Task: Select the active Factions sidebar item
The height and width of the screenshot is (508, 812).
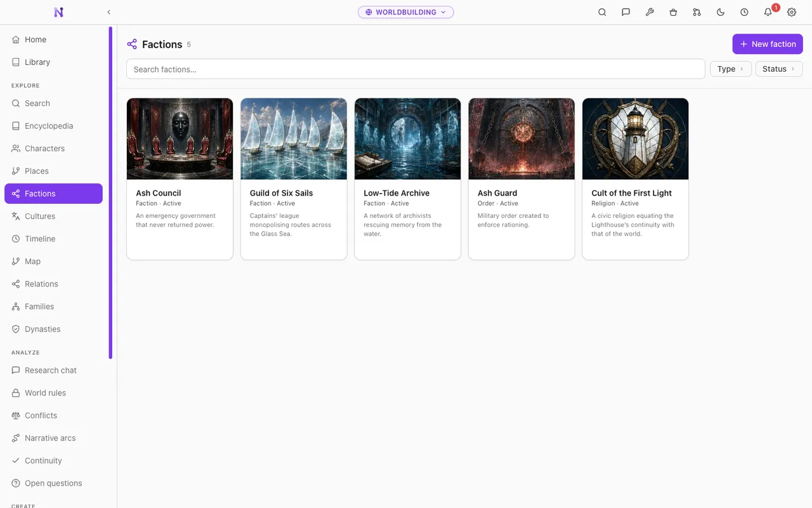Action: point(53,194)
